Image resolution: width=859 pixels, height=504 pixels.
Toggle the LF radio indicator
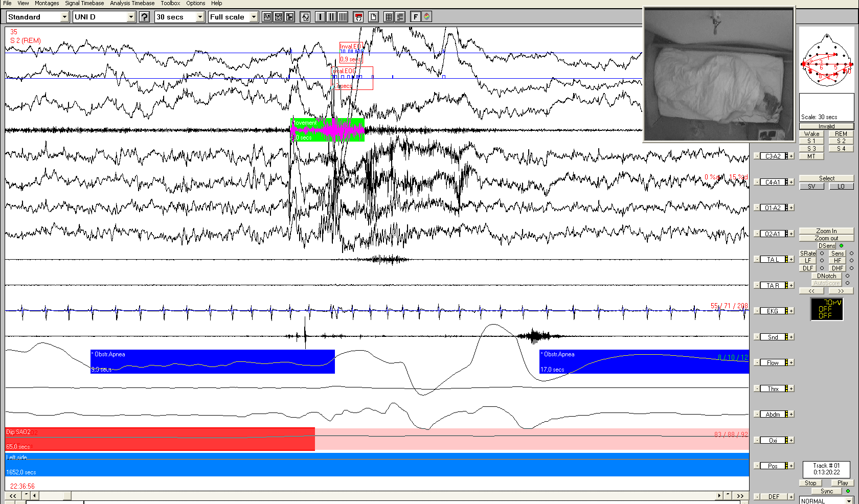click(822, 261)
